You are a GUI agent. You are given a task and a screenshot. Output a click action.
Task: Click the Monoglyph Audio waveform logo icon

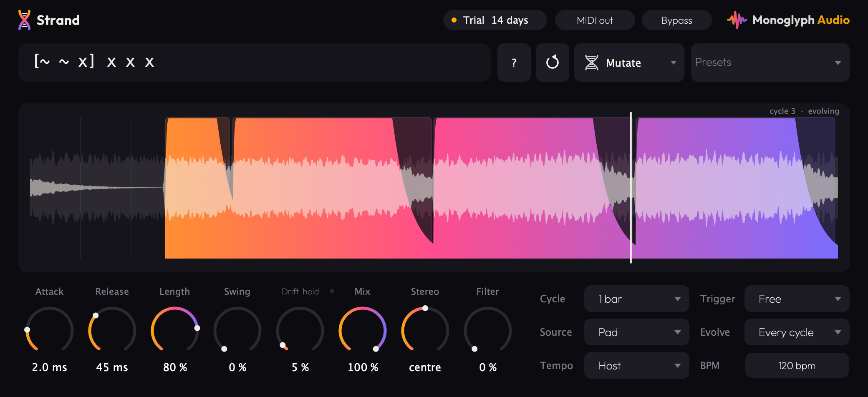click(x=737, y=20)
